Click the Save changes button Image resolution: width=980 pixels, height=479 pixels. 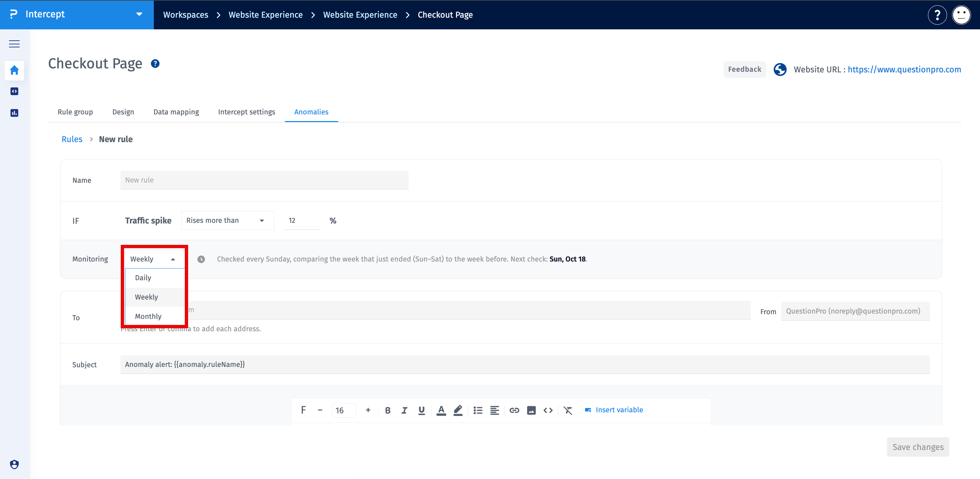918,447
